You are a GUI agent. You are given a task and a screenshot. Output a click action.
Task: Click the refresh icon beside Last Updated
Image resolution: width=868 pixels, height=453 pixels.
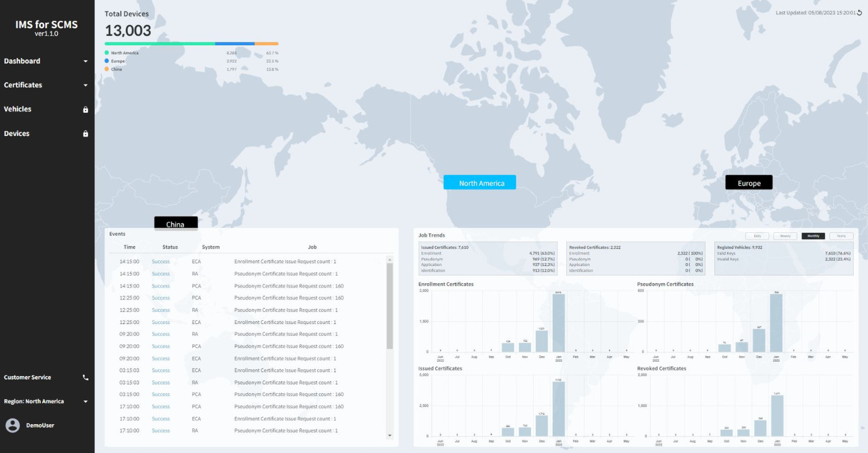[x=860, y=13]
